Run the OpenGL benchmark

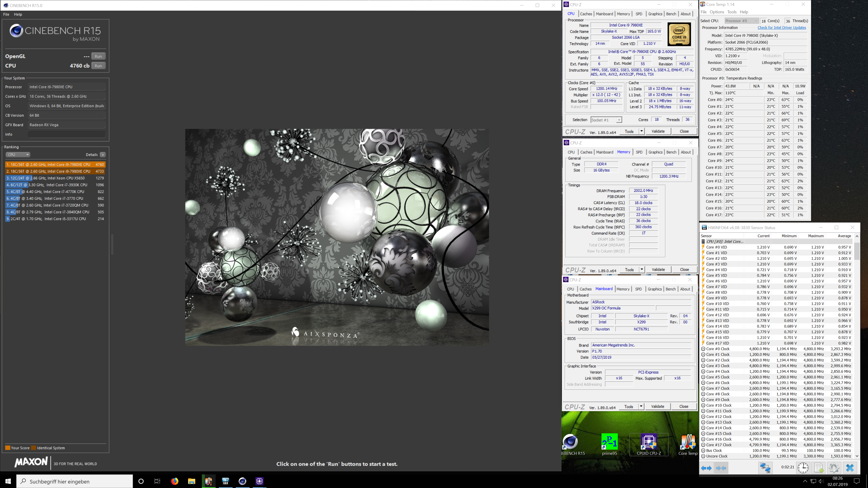pyautogui.click(x=98, y=56)
